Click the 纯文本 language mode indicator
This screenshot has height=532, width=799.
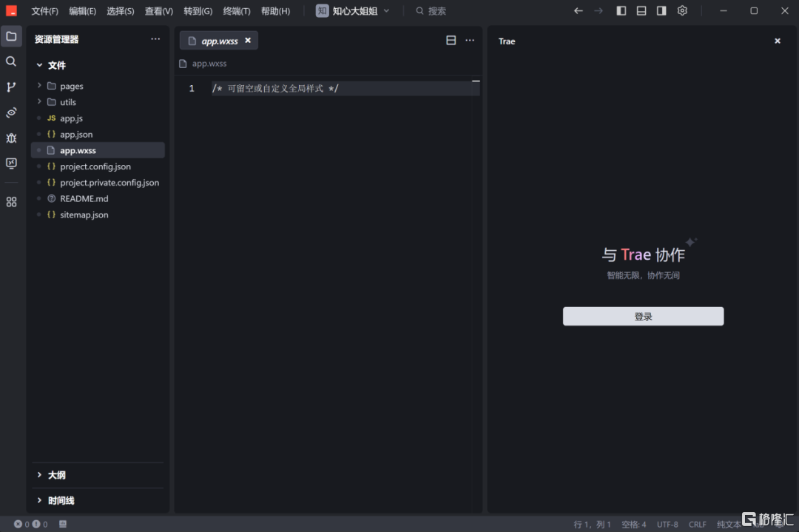(729, 525)
